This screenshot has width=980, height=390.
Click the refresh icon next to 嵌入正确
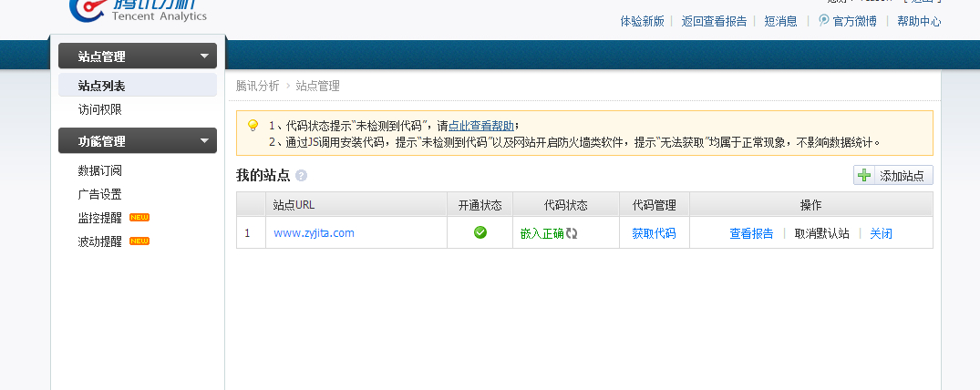click(572, 233)
